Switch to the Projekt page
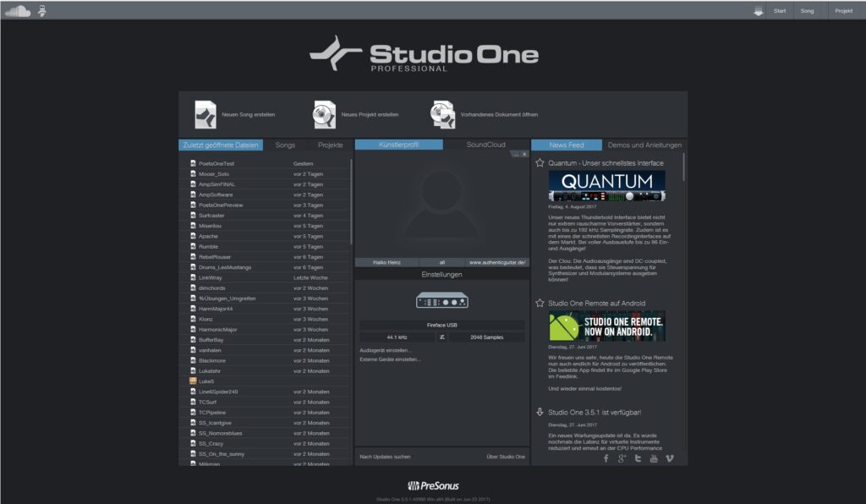The width and height of the screenshot is (866, 504). [843, 11]
